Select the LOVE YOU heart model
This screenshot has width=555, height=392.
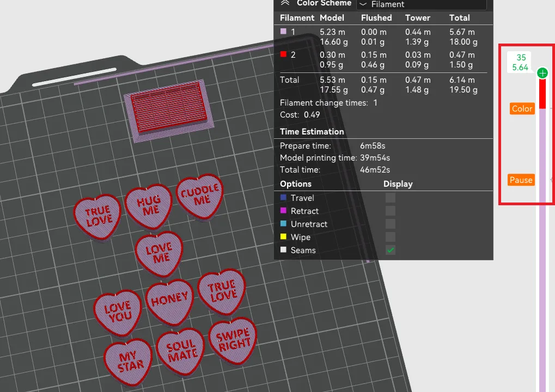[x=118, y=313]
